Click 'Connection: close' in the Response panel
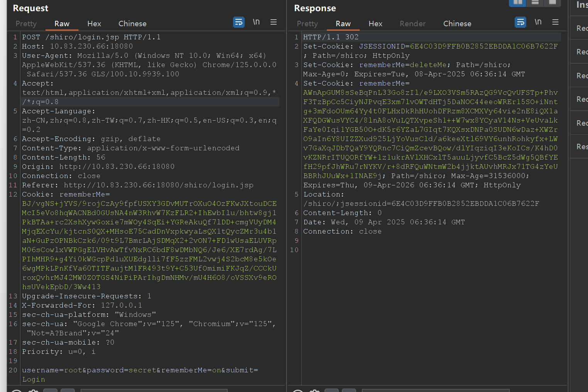The width and height of the screenshot is (588, 392). 343,231
